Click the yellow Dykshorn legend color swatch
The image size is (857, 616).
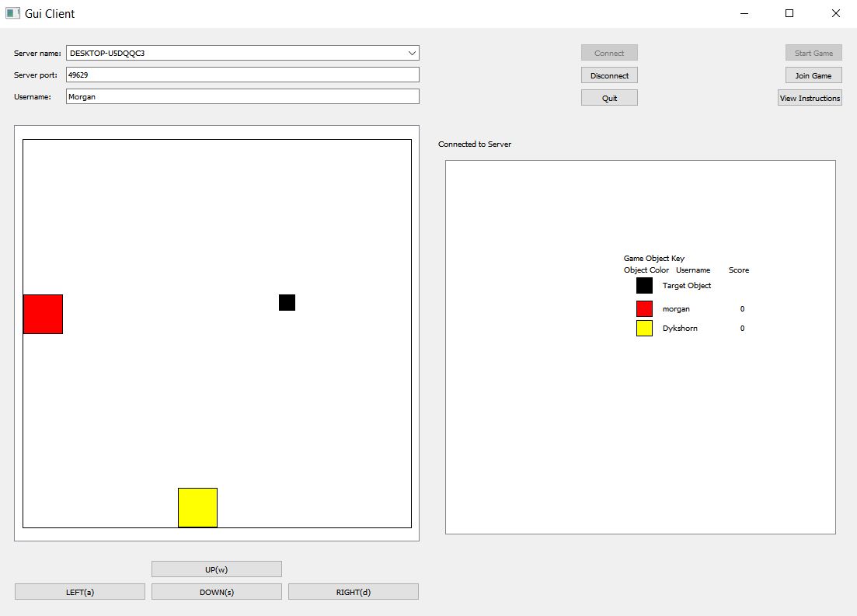(x=644, y=328)
